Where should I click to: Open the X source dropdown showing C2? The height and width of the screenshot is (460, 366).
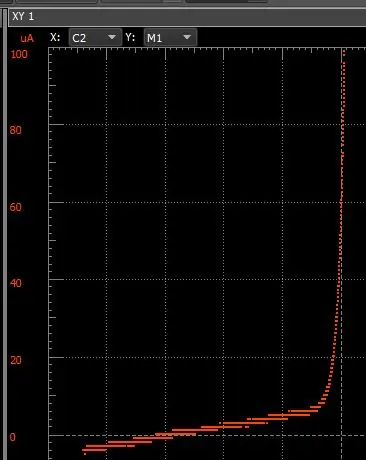95,37
